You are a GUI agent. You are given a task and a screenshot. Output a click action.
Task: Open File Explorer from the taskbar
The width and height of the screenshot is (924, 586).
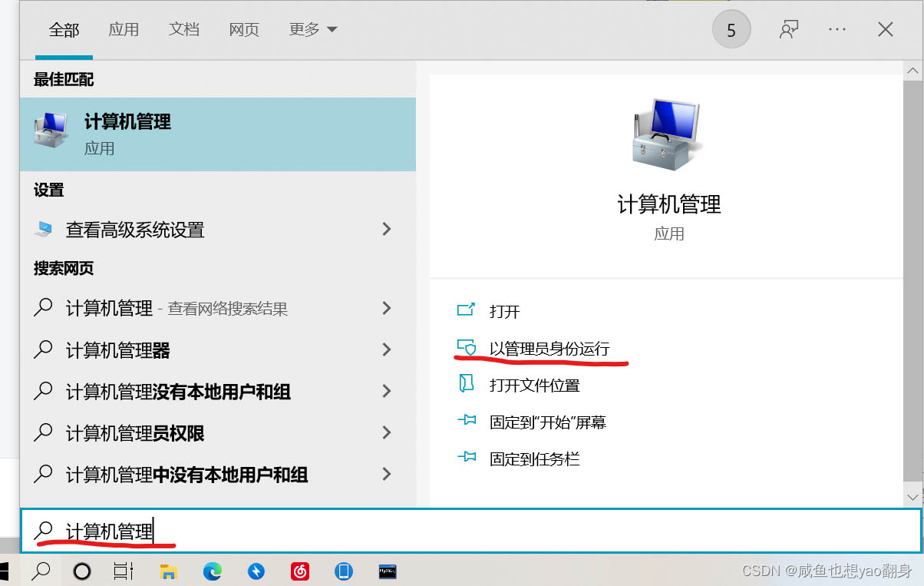pyautogui.click(x=168, y=571)
